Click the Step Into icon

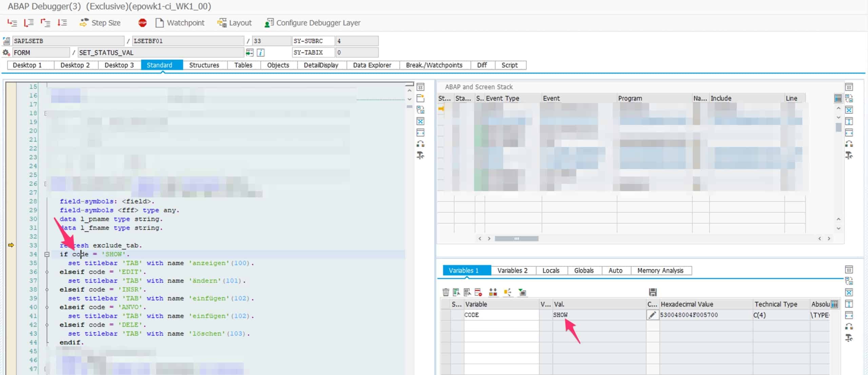(x=12, y=23)
